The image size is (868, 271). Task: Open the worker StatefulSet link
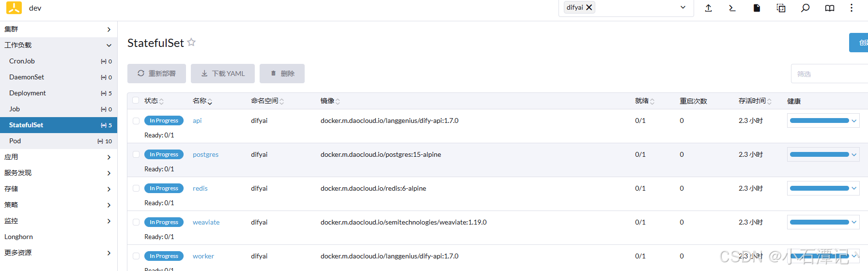point(203,256)
